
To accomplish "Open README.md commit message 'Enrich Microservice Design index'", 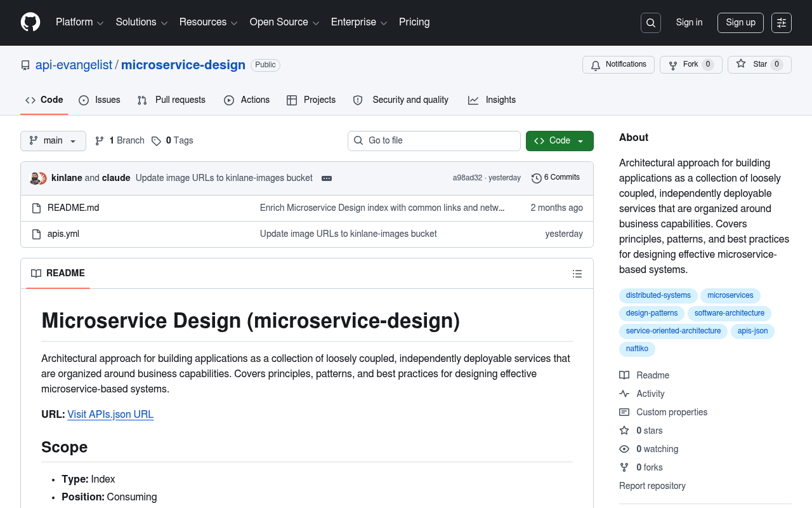I will click(383, 208).
